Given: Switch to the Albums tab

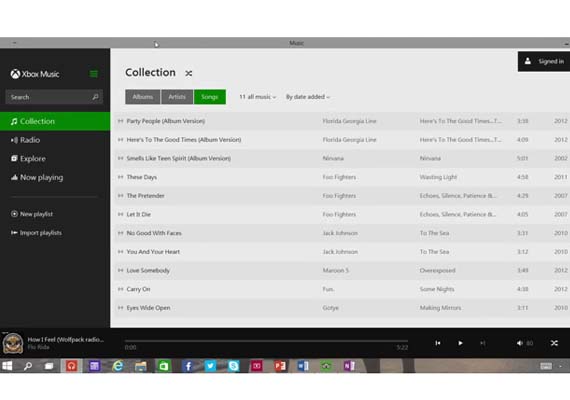Looking at the screenshot, I should [x=142, y=97].
